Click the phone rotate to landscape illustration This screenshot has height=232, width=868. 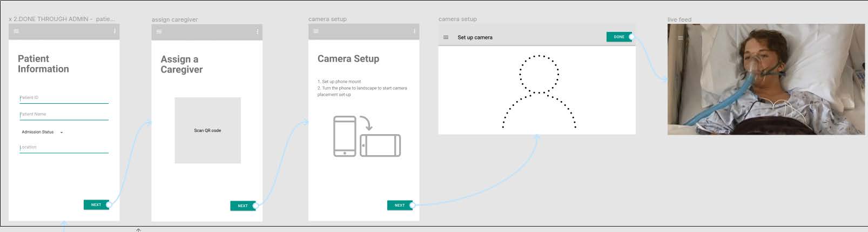367,136
